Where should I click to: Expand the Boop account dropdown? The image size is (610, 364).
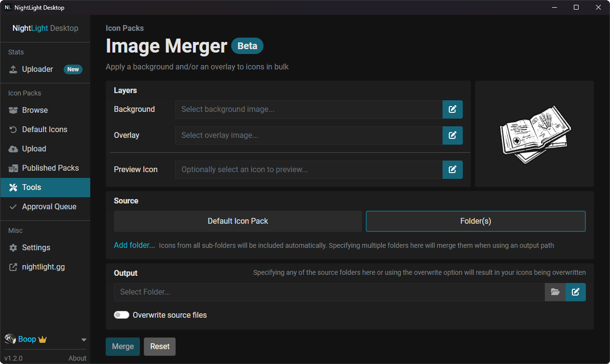[83, 339]
